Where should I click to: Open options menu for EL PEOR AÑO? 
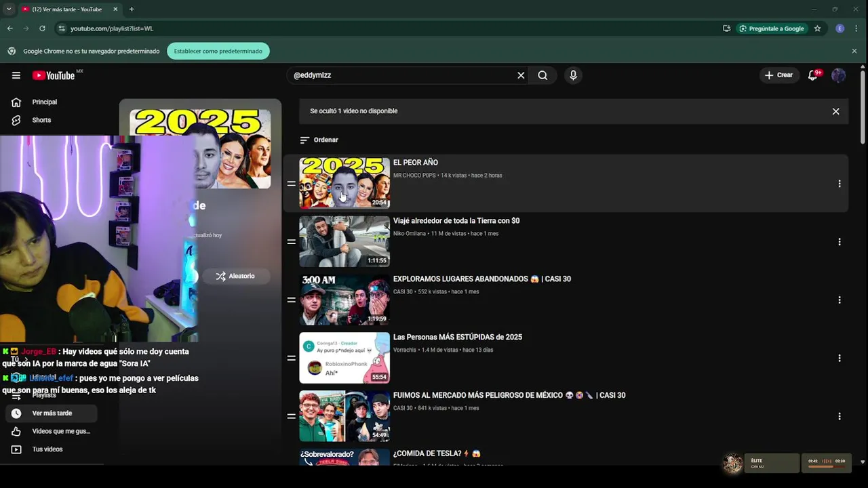[839, 184]
